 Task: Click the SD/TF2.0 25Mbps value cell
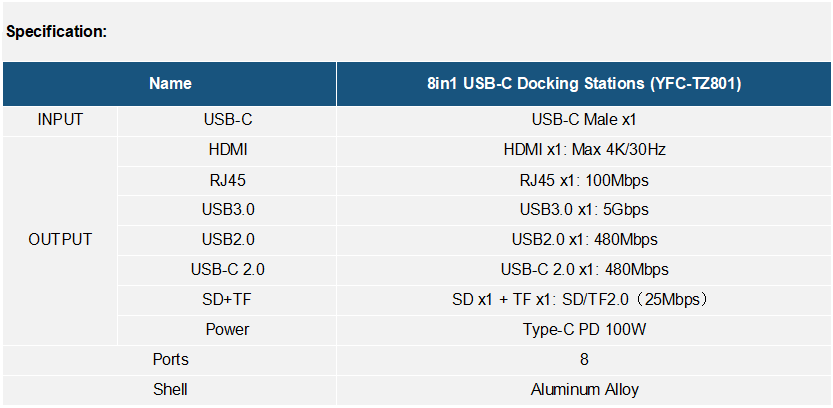click(x=584, y=300)
